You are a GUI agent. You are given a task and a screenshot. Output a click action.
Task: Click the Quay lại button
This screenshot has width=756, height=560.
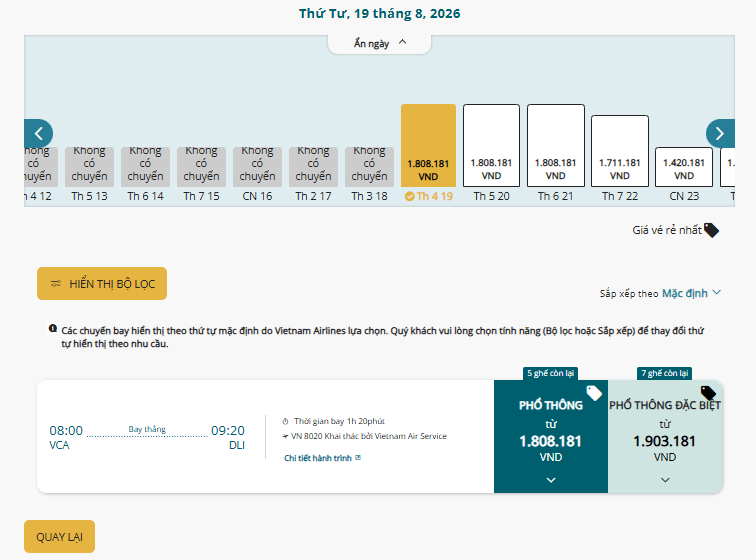(x=59, y=536)
